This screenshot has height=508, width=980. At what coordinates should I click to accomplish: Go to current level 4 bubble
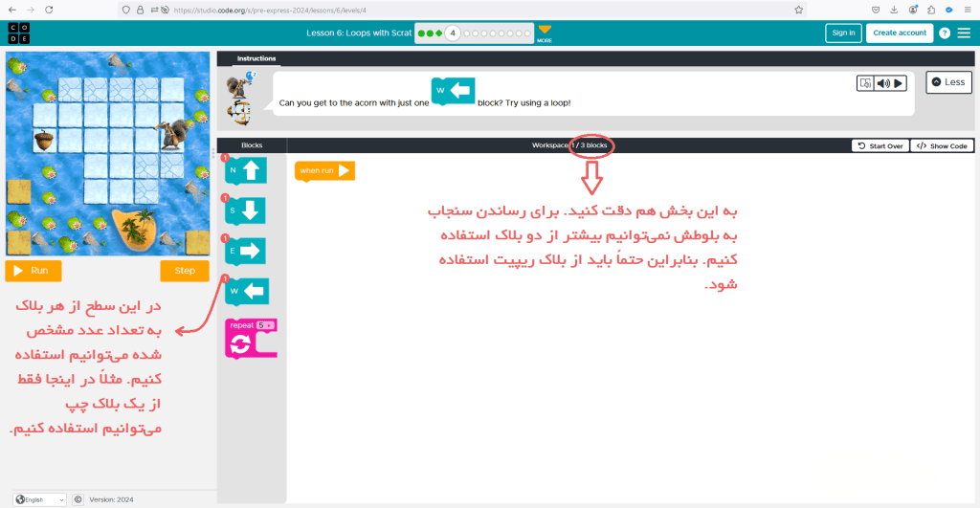(453, 33)
